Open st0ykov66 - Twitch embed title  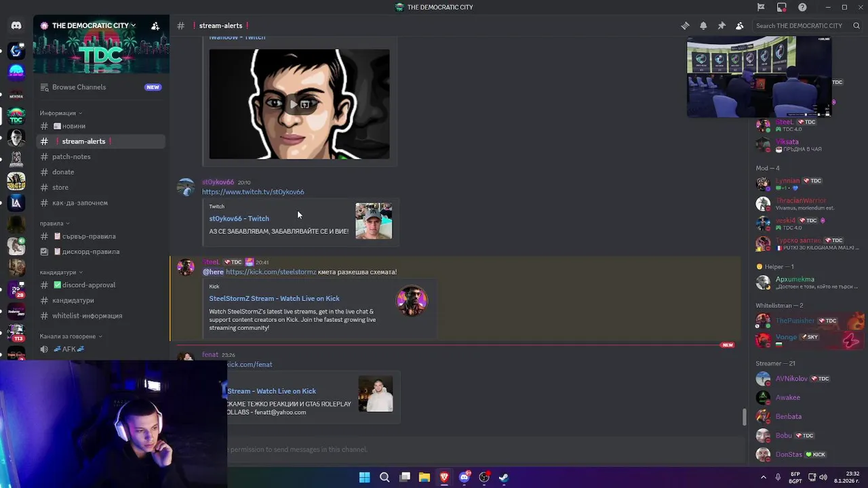click(x=239, y=218)
